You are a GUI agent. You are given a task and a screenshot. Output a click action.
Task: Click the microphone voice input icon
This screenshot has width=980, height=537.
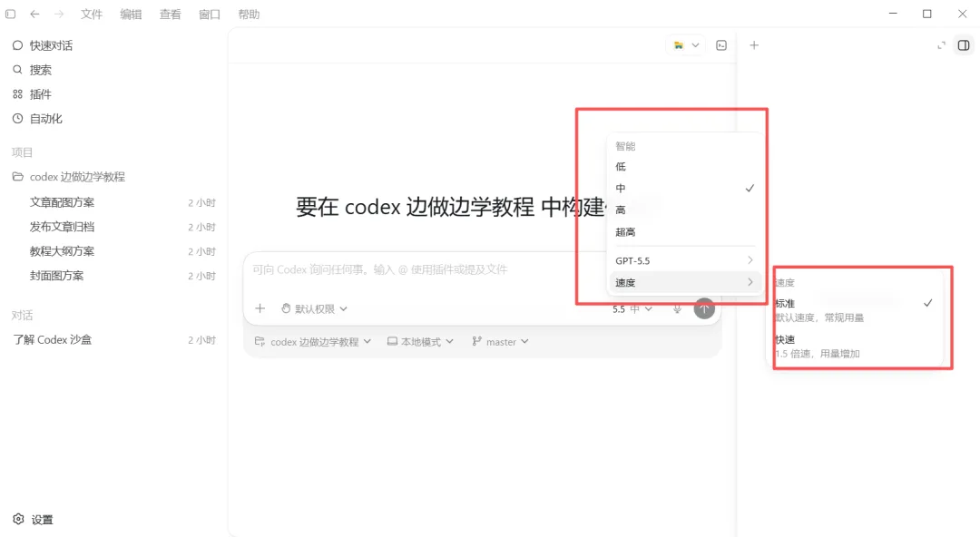point(677,308)
